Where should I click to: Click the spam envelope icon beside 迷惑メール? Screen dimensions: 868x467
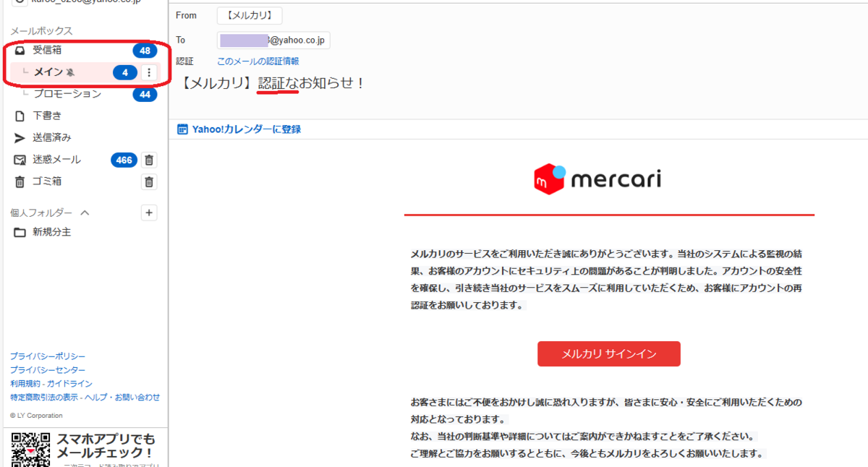20,160
